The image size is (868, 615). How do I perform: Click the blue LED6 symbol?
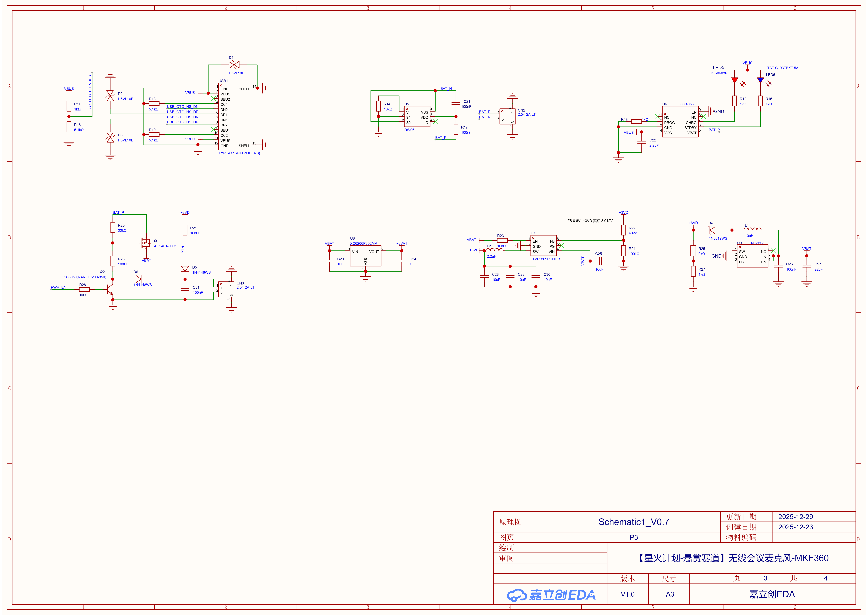[x=760, y=80]
